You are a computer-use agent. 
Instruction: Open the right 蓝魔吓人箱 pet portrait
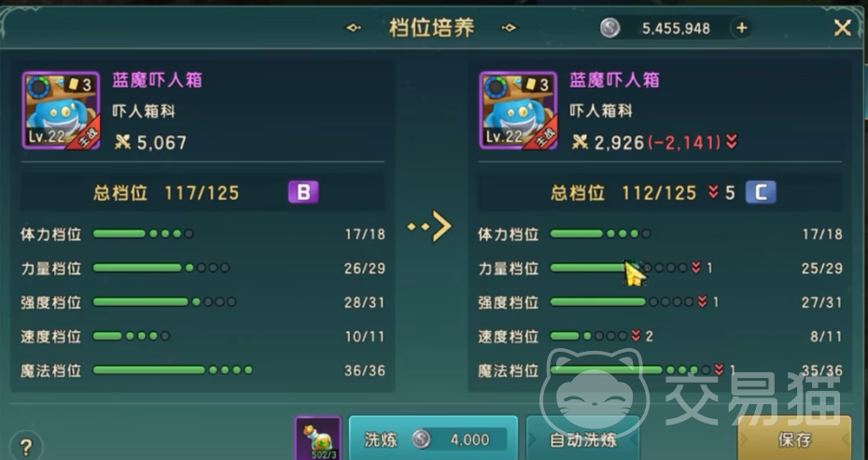[x=518, y=111]
